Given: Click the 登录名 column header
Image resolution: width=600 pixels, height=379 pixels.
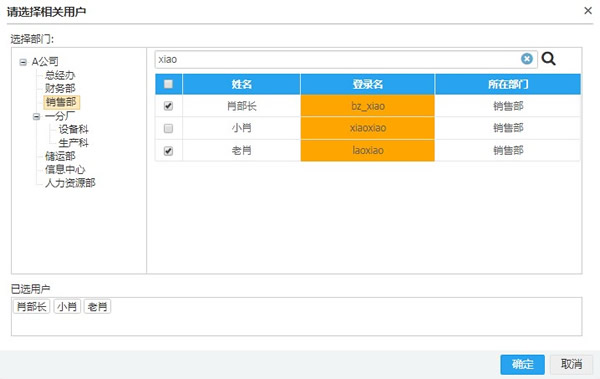Looking at the screenshot, I should [x=368, y=84].
